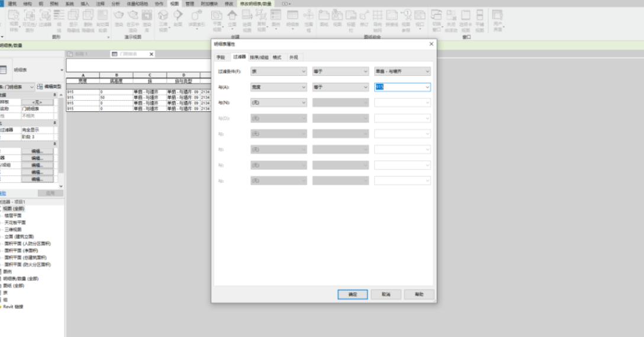Click the 帮助 help button in dialog
The width and height of the screenshot is (644, 337).
click(x=419, y=294)
